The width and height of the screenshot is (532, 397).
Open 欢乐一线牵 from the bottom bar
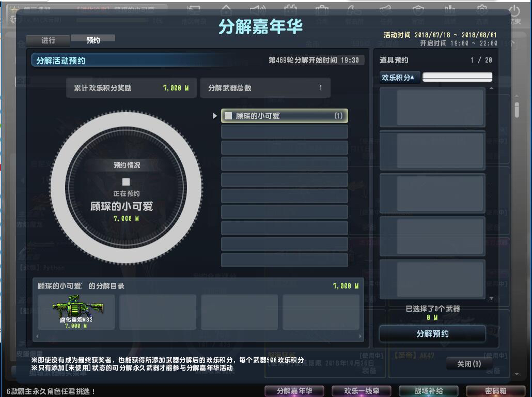(362, 391)
